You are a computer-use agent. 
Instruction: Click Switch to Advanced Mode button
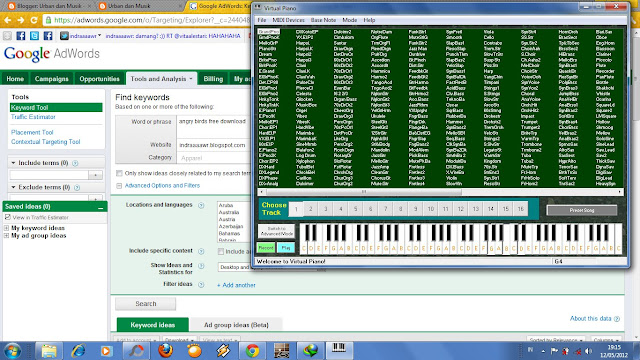(x=276, y=231)
